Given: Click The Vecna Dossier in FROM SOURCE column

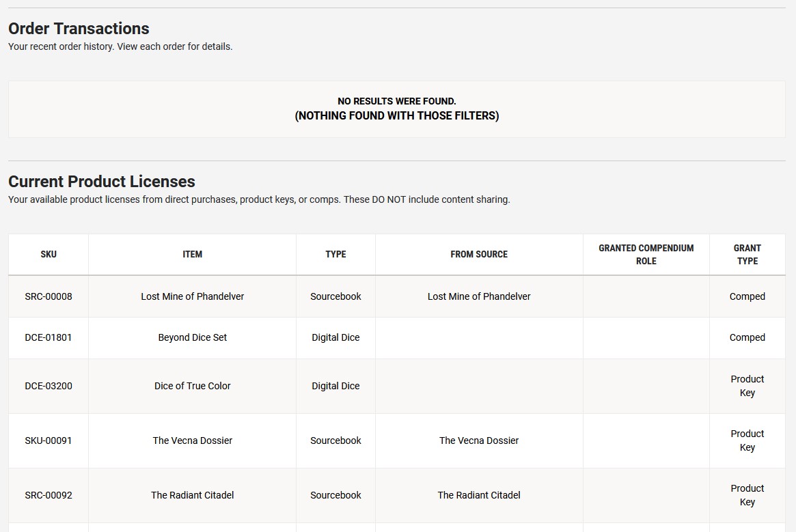Looking at the screenshot, I should coord(479,440).
